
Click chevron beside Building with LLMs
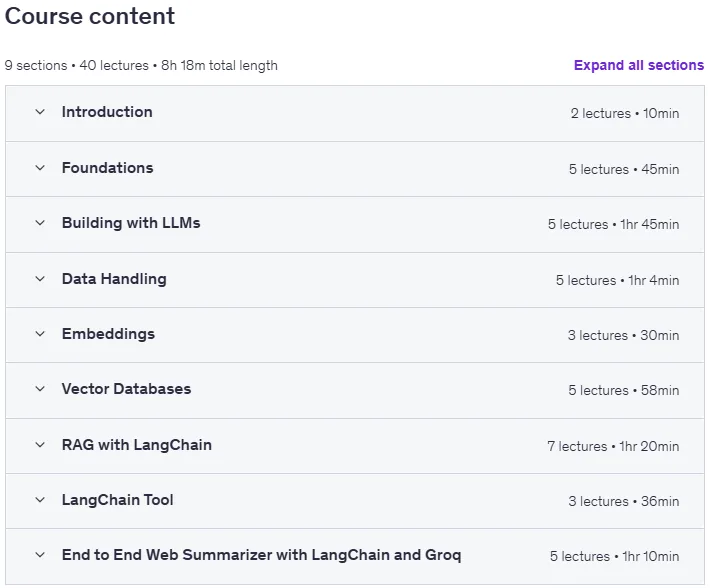(x=40, y=223)
